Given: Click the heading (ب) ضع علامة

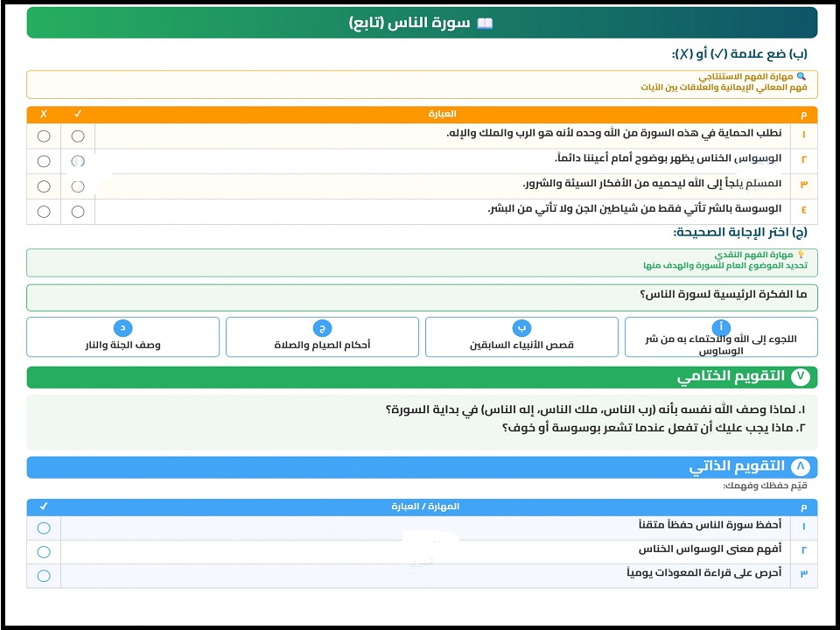Looking at the screenshot, I should tap(739, 53).
